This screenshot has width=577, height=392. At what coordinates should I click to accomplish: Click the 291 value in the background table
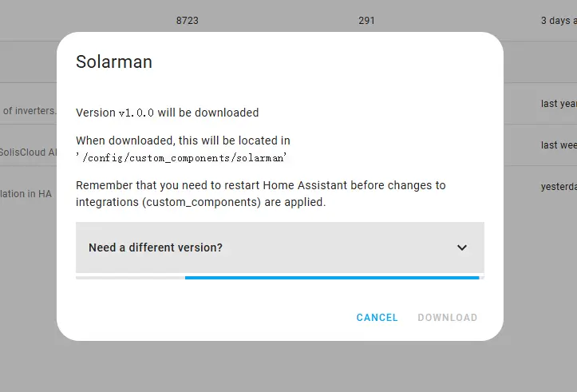click(x=366, y=21)
